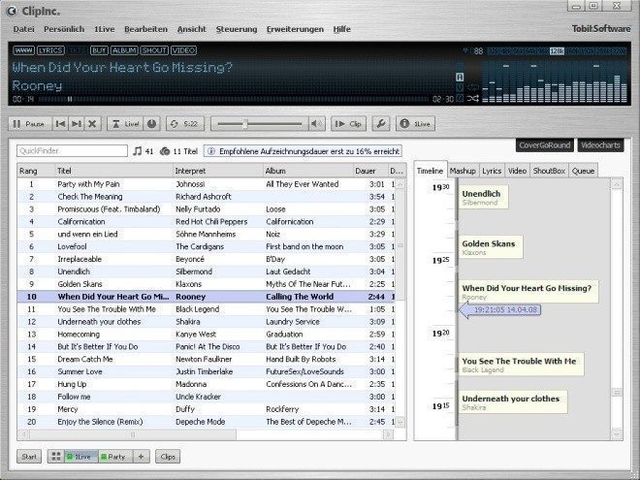Click the Start button
Image resolution: width=640 pixels, height=480 pixels.
coord(29,457)
